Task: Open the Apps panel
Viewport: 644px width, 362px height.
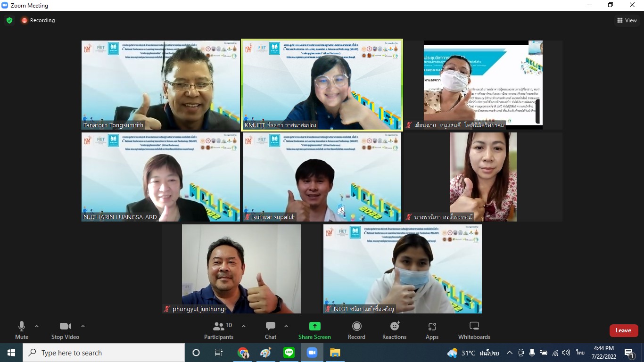Action: [x=432, y=330]
